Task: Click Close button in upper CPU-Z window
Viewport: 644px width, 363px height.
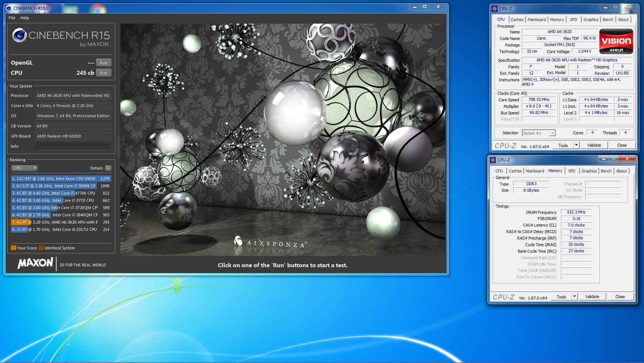Action: point(622,145)
